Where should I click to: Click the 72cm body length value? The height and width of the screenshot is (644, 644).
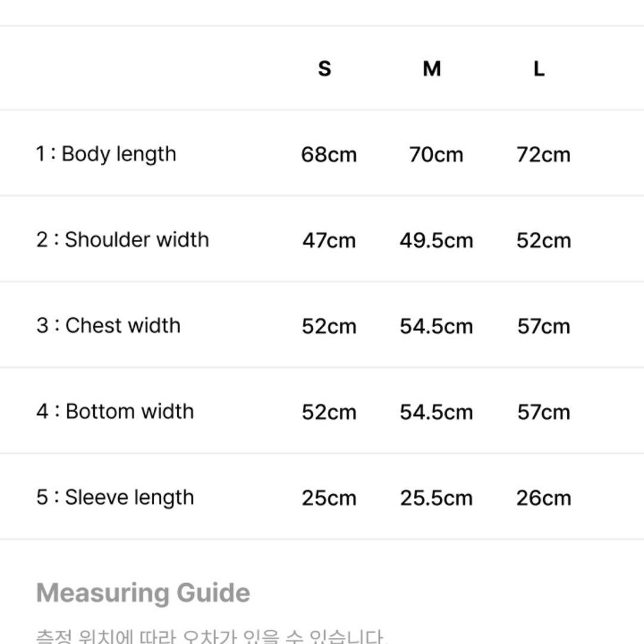pos(543,155)
